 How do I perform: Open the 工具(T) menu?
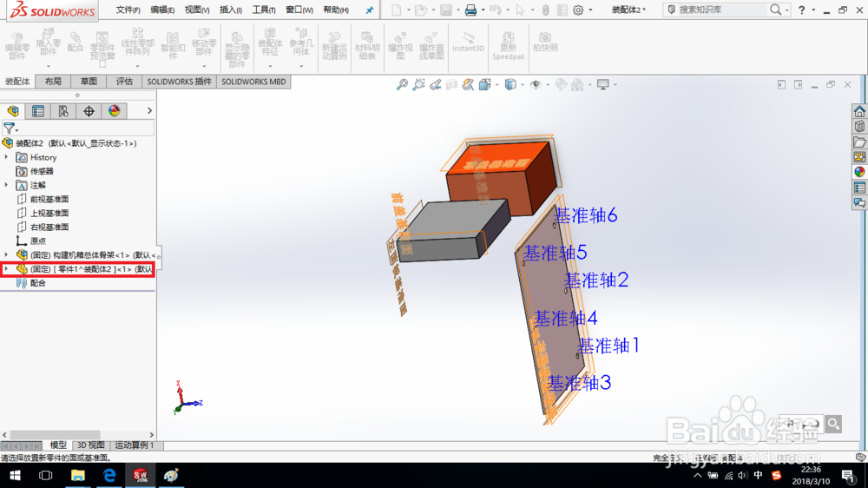[264, 10]
